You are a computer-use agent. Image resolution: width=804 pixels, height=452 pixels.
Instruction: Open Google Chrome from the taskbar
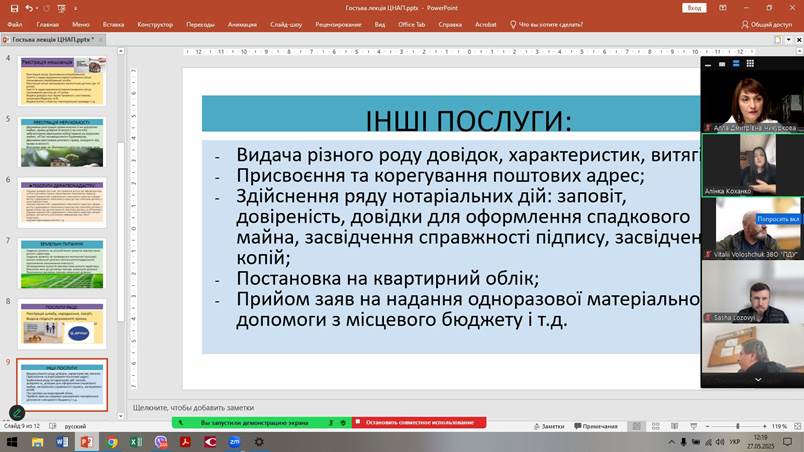pyautogui.click(x=111, y=441)
